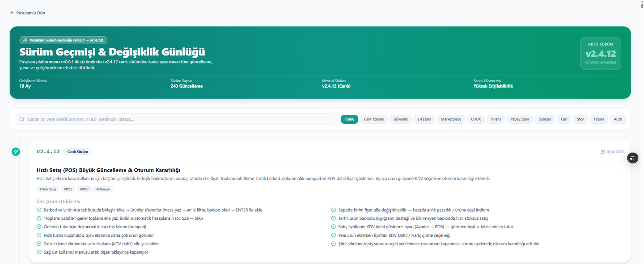Image resolution: width=644 pixels, height=264 pixels.
Task: Click the magnifier icon in the search box
Action: 21,119
